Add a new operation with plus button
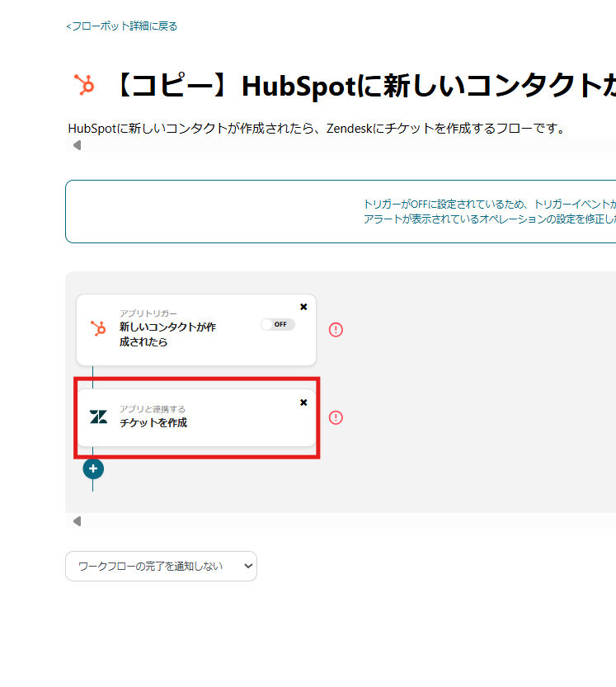 tap(93, 468)
